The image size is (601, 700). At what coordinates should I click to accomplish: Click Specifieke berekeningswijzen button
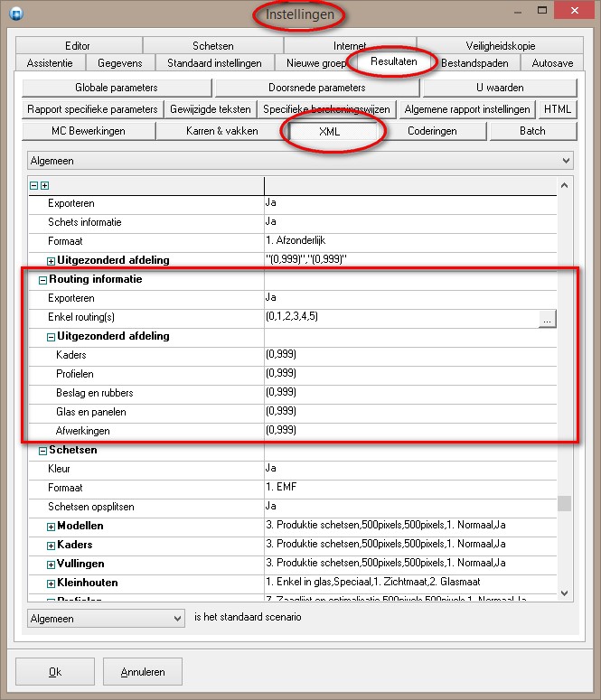pos(326,109)
